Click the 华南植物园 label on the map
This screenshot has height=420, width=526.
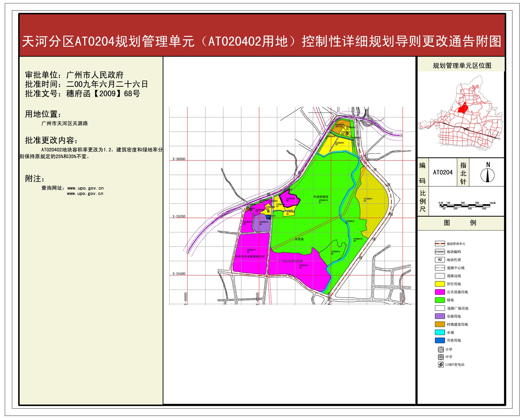(321, 197)
